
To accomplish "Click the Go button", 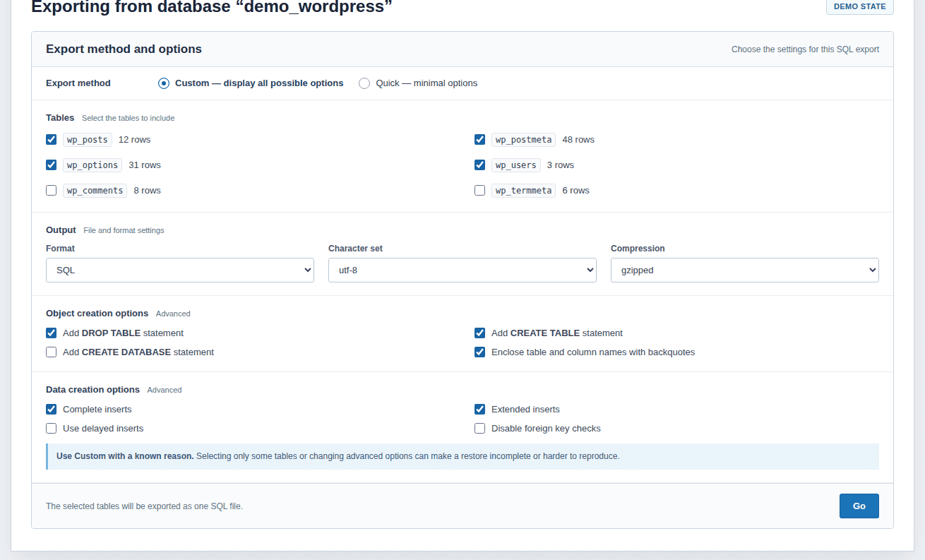I will point(859,506).
